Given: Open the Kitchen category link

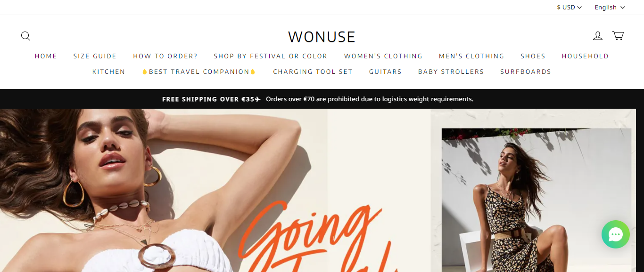Looking at the screenshot, I should [109, 72].
